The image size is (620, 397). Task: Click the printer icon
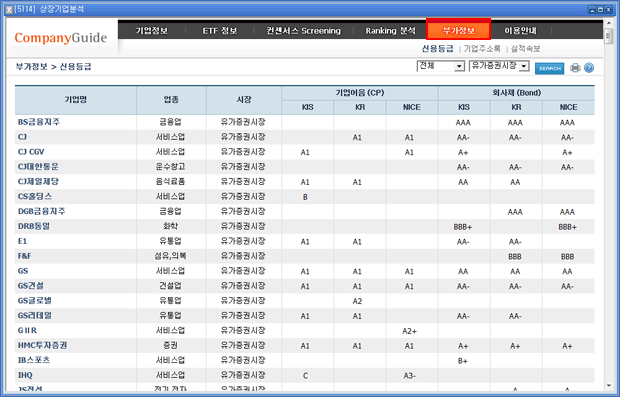point(575,68)
